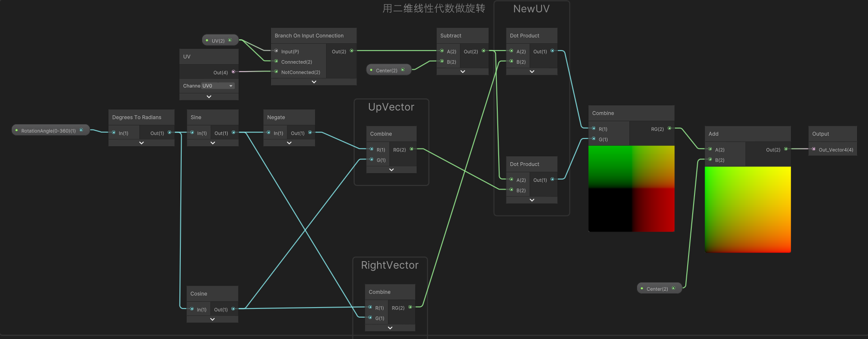868x339 pixels.
Task: Click the Out(1) port of upper Dot Product
Action: tap(552, 51)
